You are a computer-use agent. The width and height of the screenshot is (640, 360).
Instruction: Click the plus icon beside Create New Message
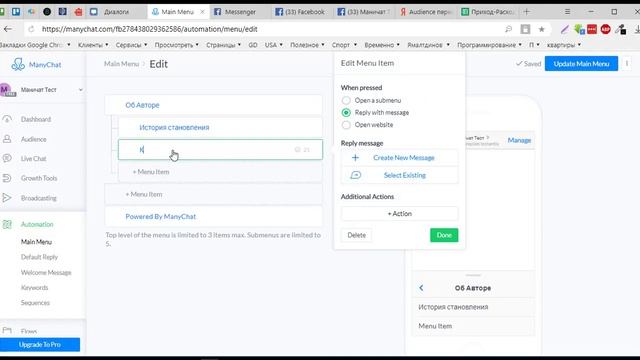tap(355, 158)
